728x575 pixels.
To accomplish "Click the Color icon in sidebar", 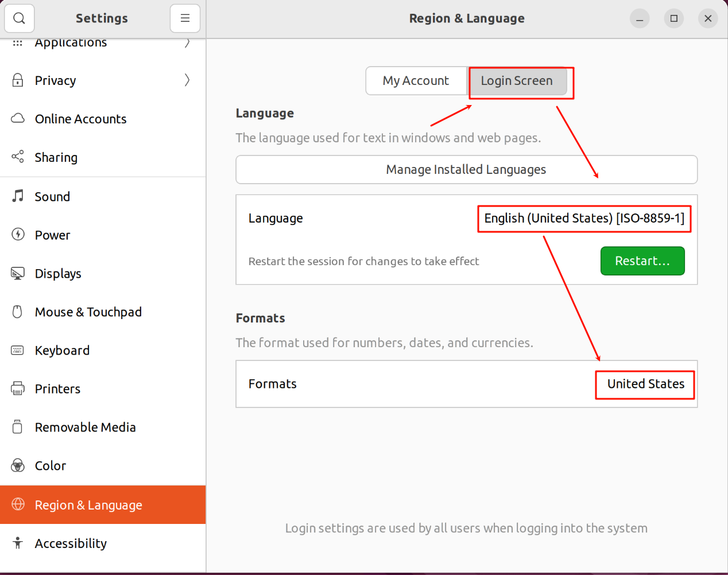I will pos(18,465).
